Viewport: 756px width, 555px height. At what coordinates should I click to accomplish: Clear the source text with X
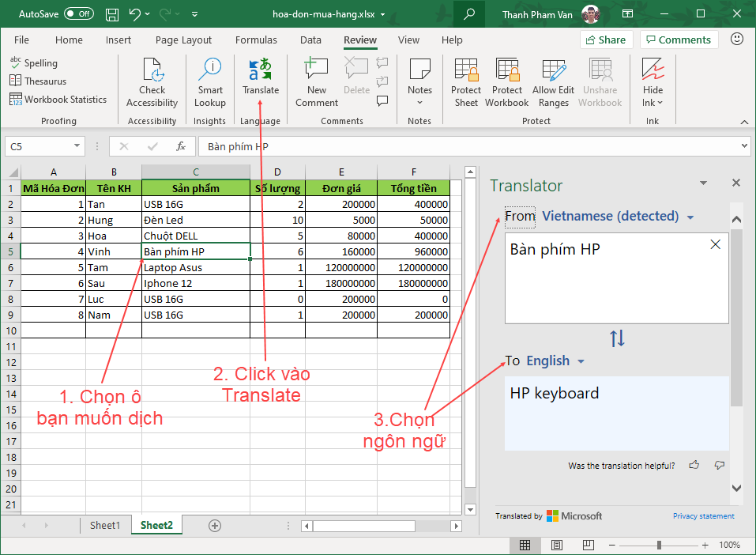716,244
